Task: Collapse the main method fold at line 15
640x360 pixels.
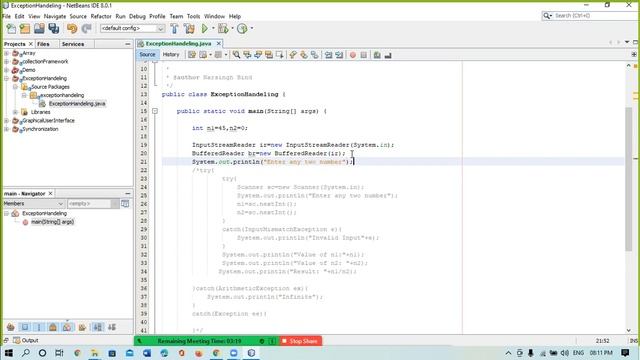Action: point(155,111)
